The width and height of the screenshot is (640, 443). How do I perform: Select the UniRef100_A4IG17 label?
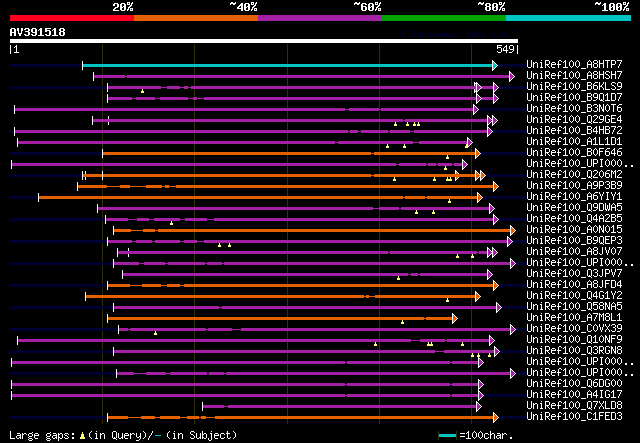pyautogui.click(x=574, y=395)
